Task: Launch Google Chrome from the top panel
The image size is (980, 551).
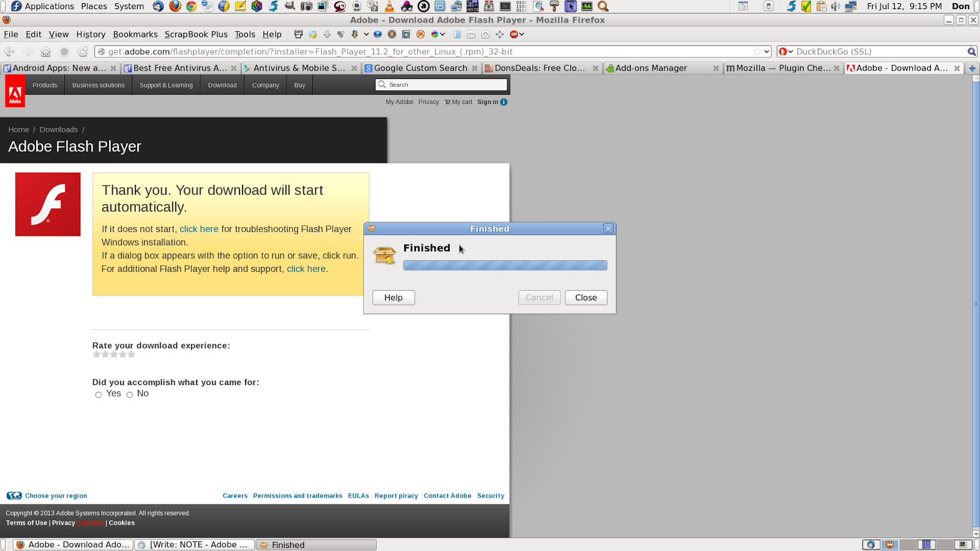Action: point(191,6)
